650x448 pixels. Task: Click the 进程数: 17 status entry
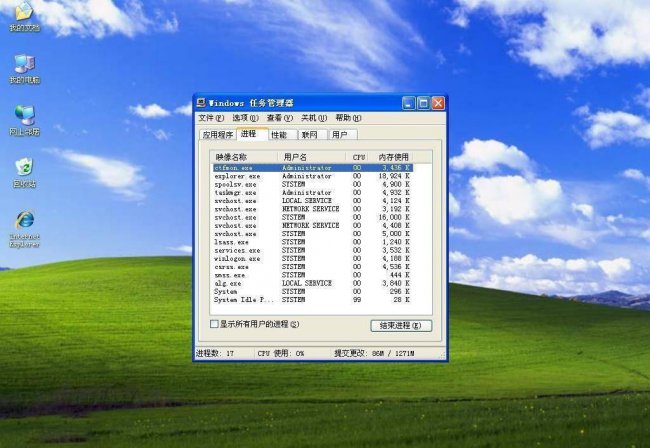click(x=215, y=354)
